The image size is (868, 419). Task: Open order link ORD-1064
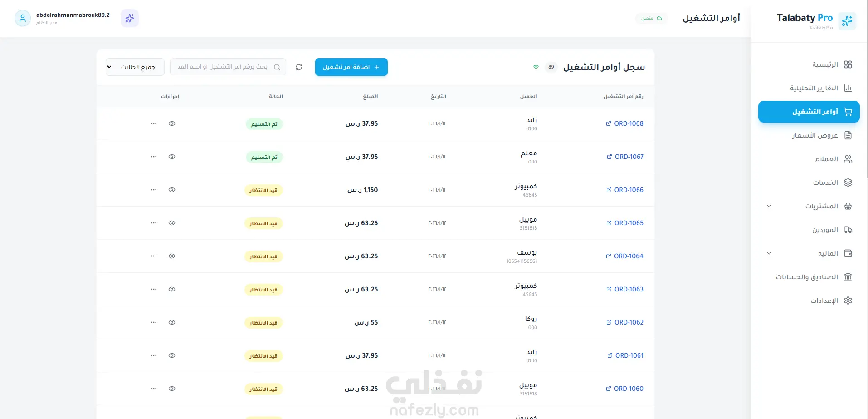(x=625, y=256)
